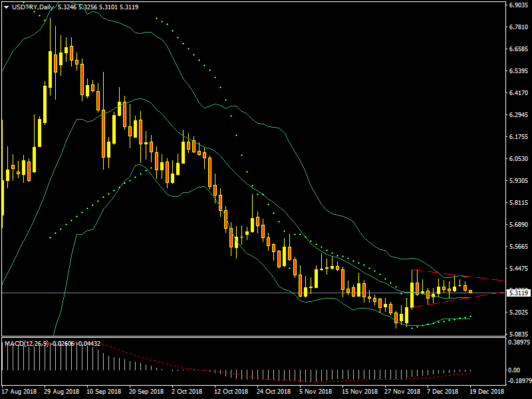532x399 pixels.
Task: Click the last candlestick on the chart
Action: 471,291
